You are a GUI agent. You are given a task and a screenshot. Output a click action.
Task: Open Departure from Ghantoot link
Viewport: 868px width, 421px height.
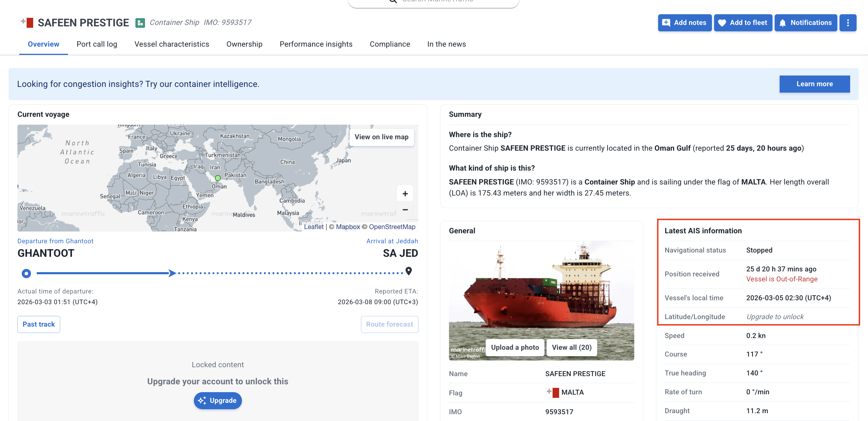point(55,241)
